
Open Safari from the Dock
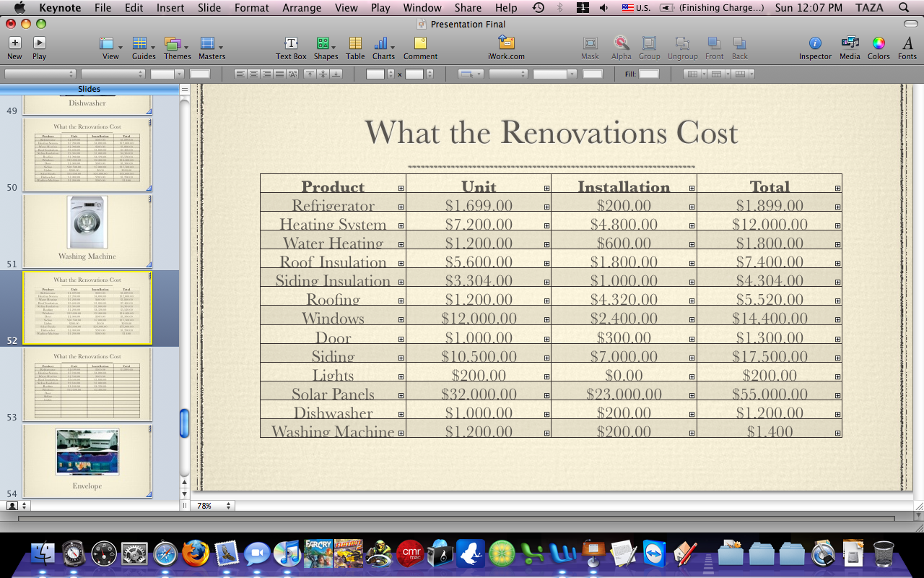tap(165, 553)
